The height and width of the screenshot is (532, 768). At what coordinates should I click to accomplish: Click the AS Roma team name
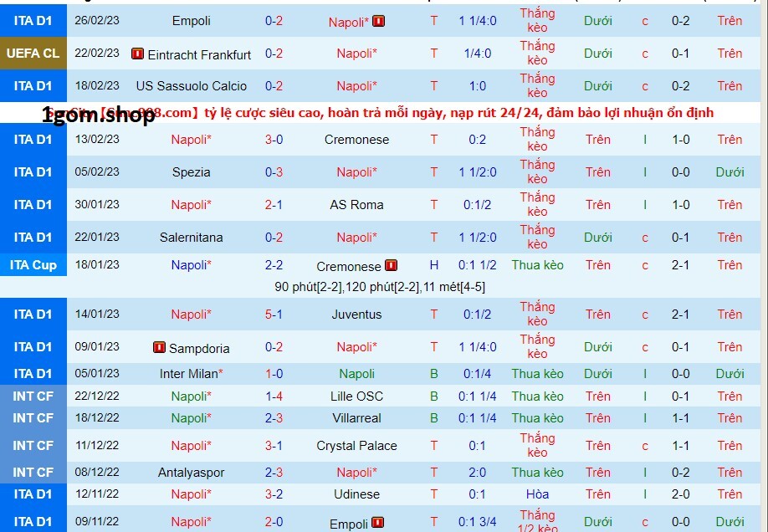point(356,205)
